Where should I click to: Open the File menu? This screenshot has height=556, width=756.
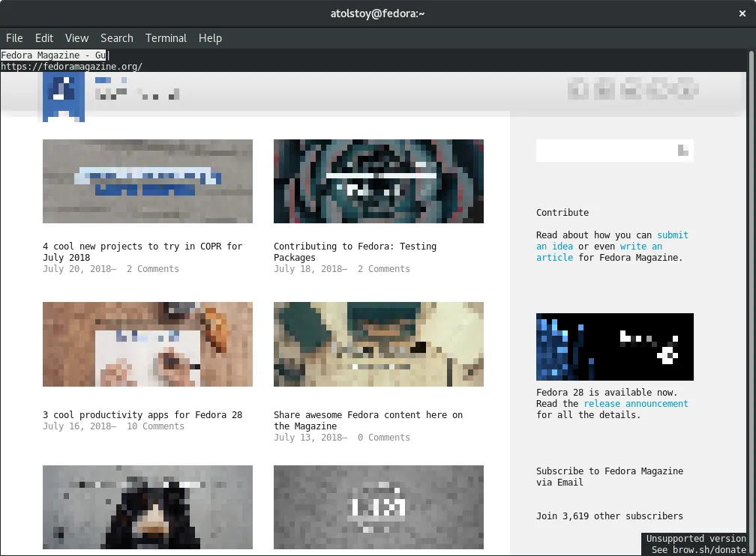(14, 38)
